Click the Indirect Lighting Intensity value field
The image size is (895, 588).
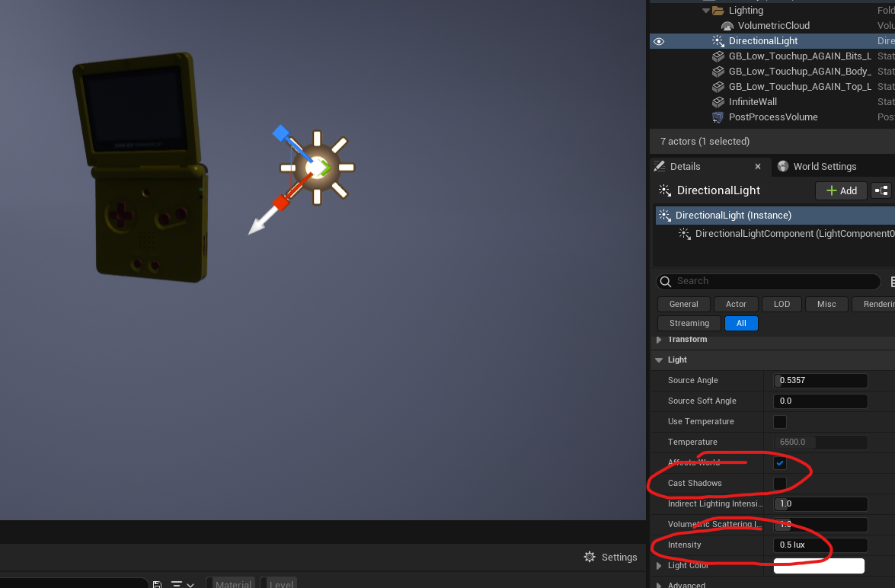click(x=820, y=503)
